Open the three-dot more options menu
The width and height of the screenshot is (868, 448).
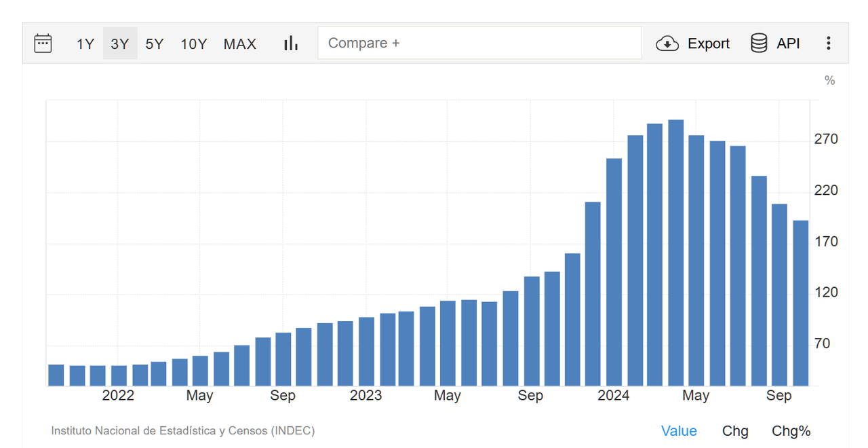[x=828, y=43]
